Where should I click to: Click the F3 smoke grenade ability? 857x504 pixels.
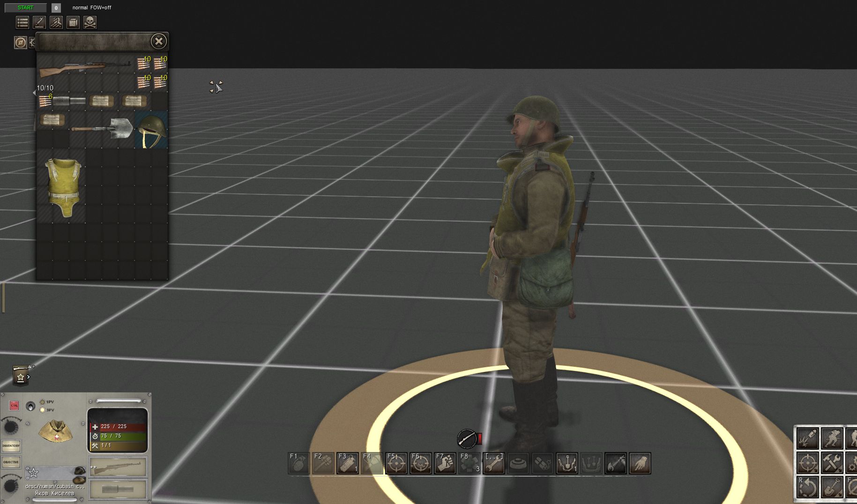click(x=348, y=463)
